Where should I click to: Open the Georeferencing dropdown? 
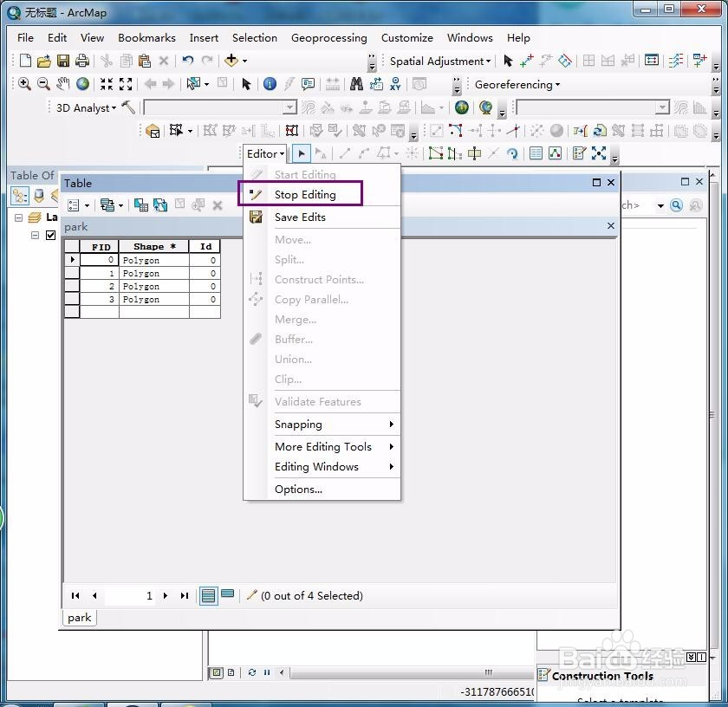[x=517, y=85]
